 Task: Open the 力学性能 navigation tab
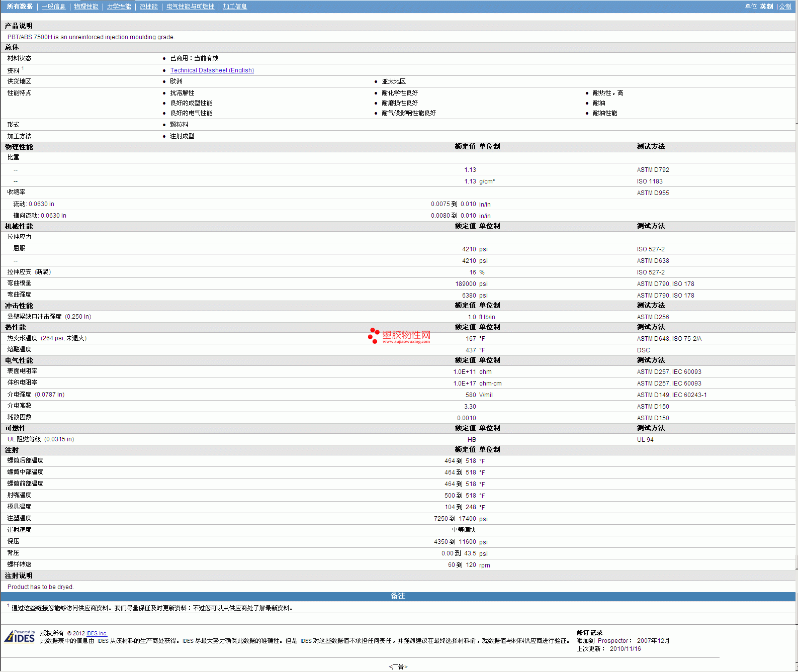point(119,7)
